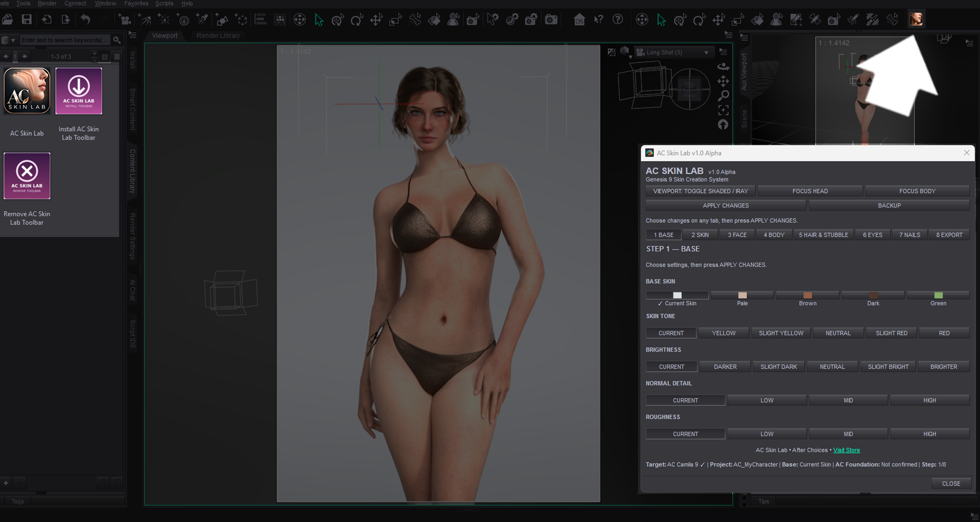Open the content database filter dropdown
Image resolution: width=980 pixels, height=522 pixels.
(x=9, y=40)
